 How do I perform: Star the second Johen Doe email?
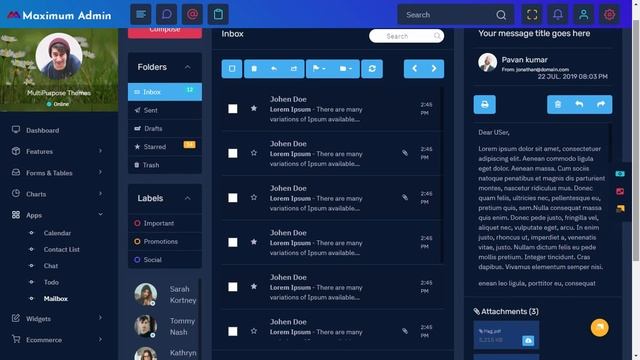[254, 153]
